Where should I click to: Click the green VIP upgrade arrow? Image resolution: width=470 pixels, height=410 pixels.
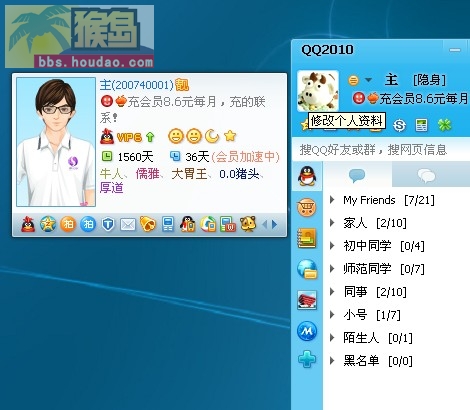(x=150, y=137)
